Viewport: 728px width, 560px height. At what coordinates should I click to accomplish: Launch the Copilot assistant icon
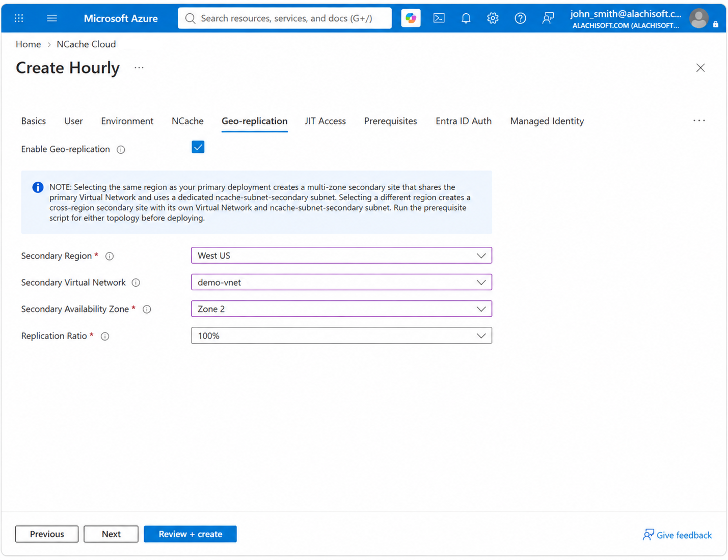tap(411, 18)
